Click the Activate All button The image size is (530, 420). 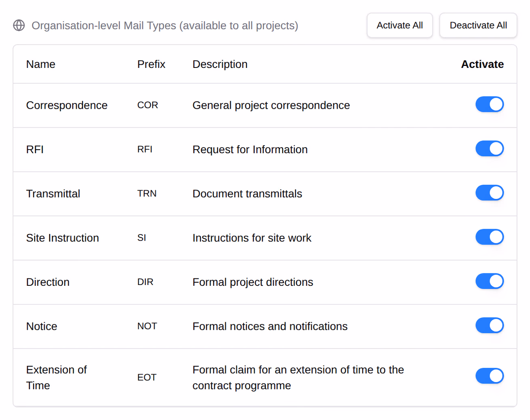400,25
